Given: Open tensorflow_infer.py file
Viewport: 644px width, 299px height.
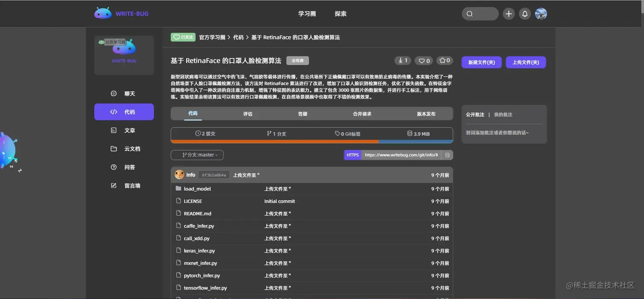Looking at the screenshot, I should click(x=205, y=288).
